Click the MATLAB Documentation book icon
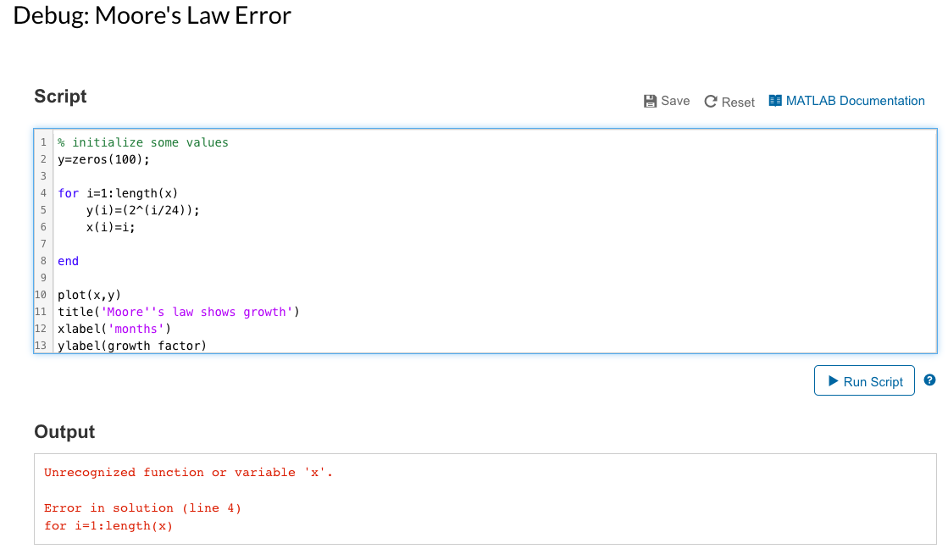This screenshot has height=560, width=948. [773, 100]
